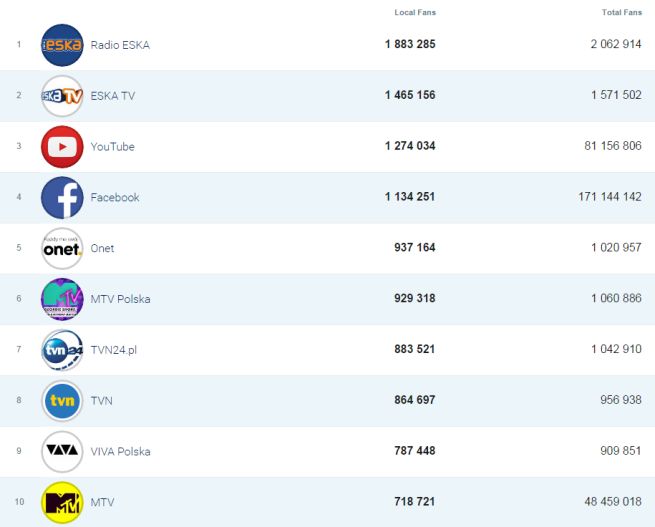Select the YouTube play button logo
Image resolution: width=655 pixels, height=527 pixels.
(62, 147)
